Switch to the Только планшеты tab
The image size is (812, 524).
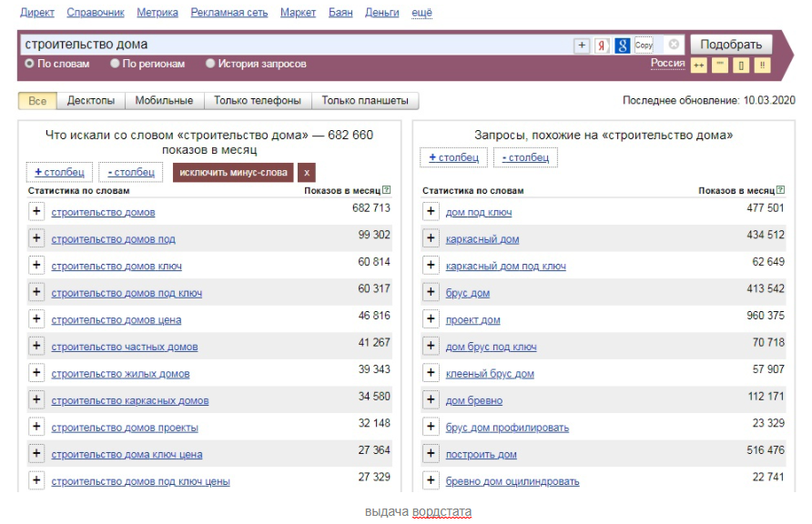[x=365, y=101]
